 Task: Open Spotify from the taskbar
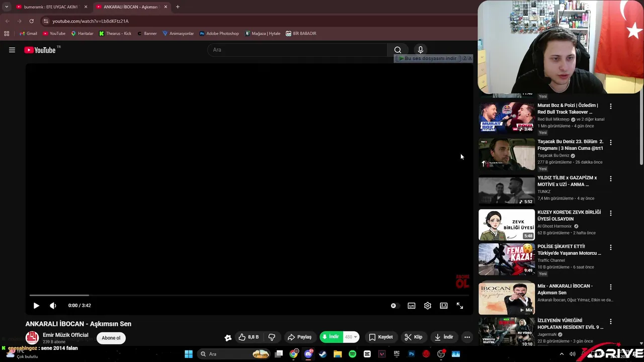(352, 354)
